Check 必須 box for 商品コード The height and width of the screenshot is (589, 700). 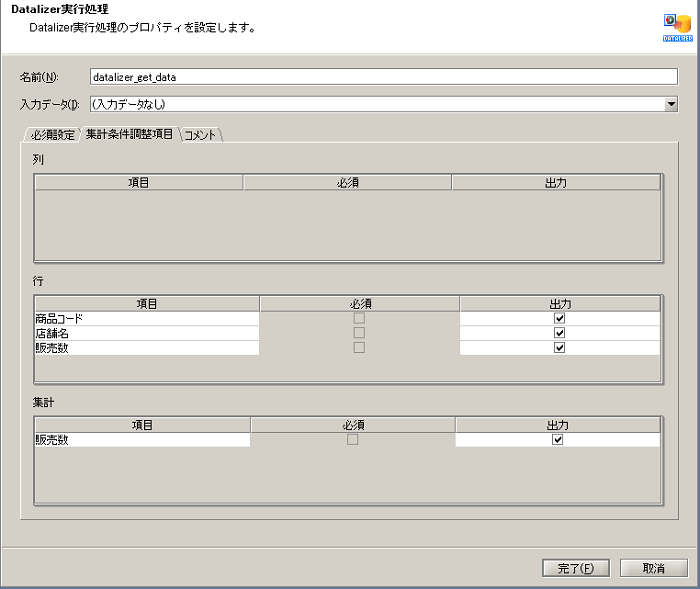pos(359,318)
